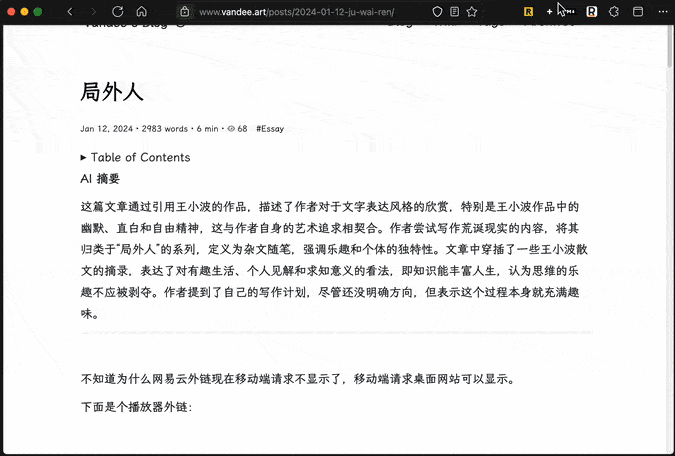The image size is (675, 456).
Task: Open the extensions puzzle menu
Action: [614, 12]
